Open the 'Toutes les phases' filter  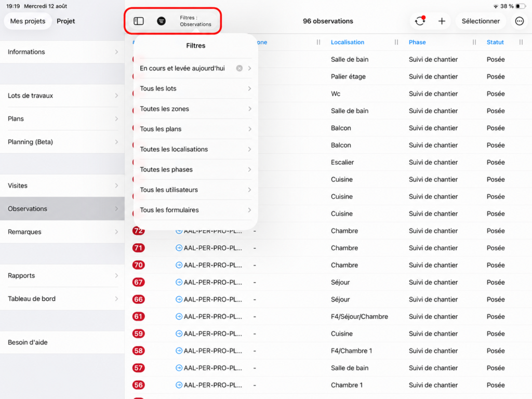[195, 169]
